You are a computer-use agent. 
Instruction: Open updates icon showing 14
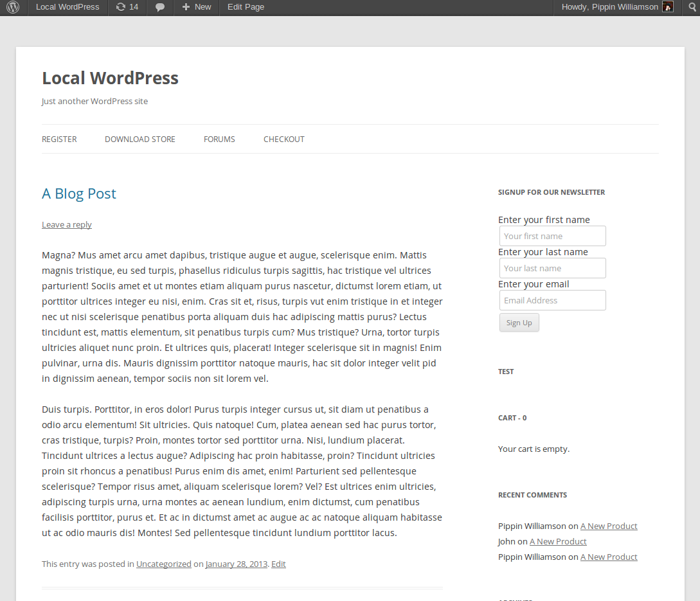(127, 7)
